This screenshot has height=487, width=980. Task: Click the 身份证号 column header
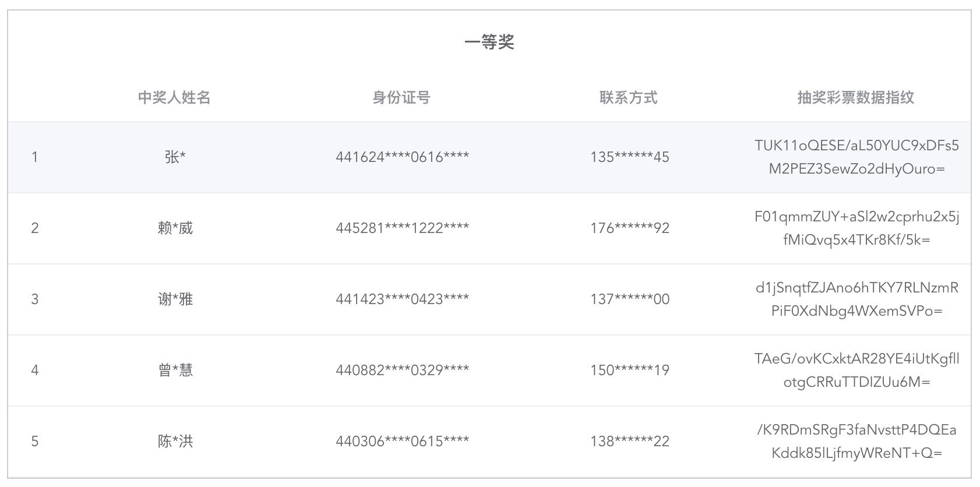click(x=401, y=97)
